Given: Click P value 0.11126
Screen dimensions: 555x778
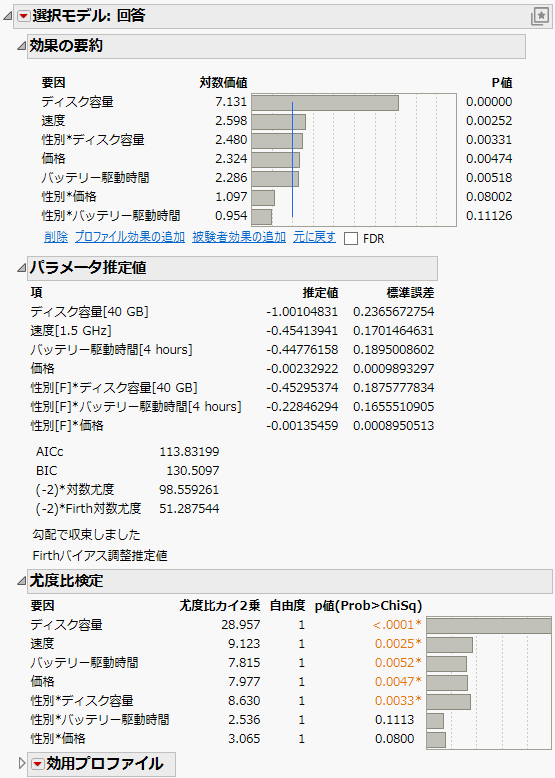Looking at the screenshot, I should [x=489, y=216].
